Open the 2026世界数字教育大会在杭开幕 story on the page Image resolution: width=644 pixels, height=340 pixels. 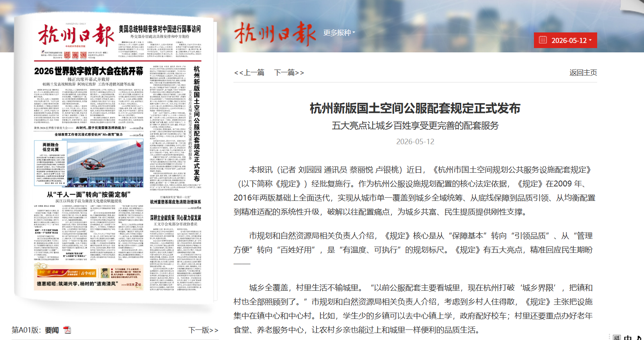(x=89, y=71)
